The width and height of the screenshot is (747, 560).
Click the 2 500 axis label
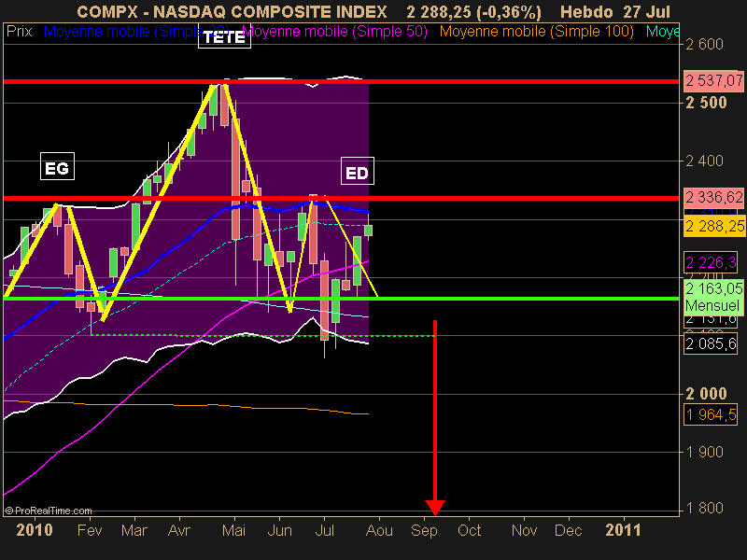click(x=706, y=103)
